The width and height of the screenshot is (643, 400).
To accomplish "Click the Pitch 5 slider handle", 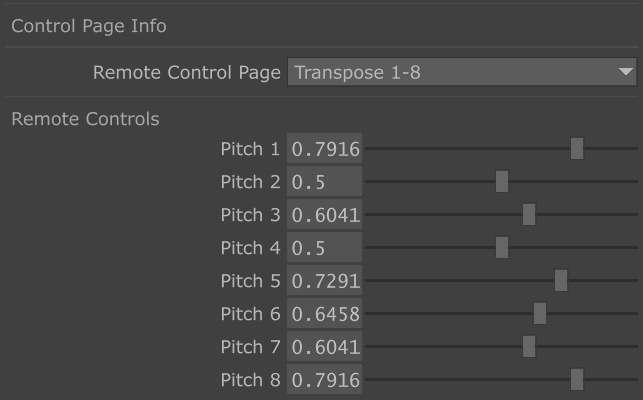I will (x=561, y=281).
